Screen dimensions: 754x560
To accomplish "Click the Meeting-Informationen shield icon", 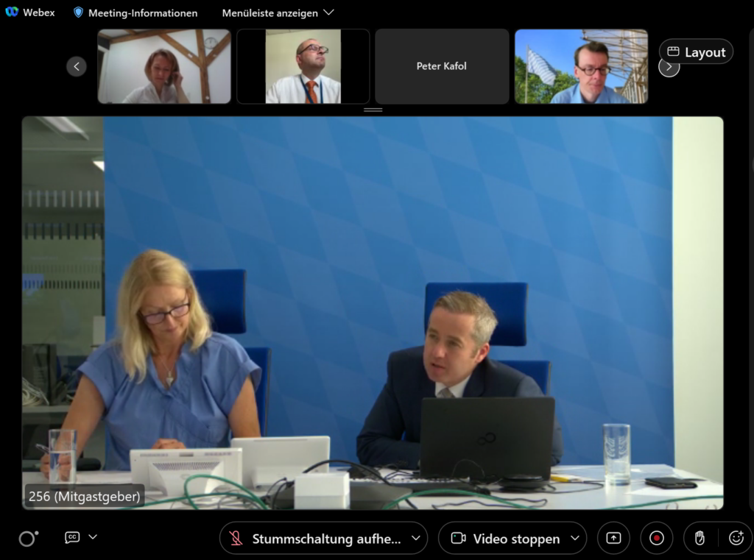I will coord(78,13).
